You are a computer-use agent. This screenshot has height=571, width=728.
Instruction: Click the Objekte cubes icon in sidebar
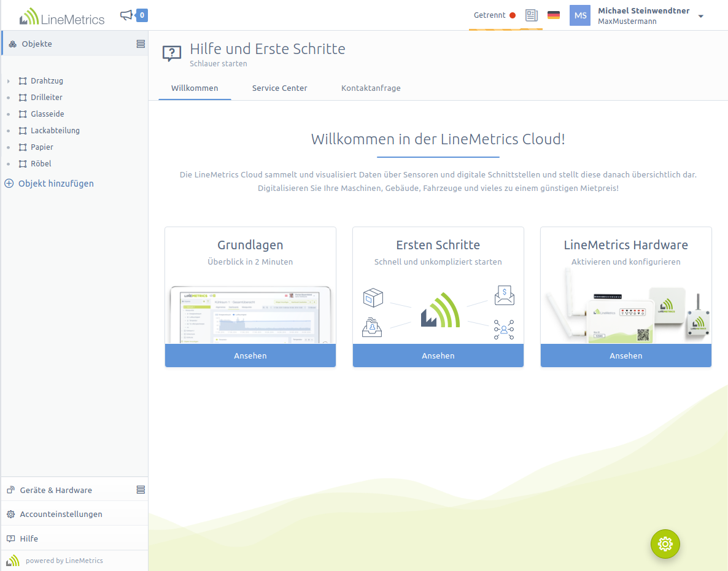(12, 44)
